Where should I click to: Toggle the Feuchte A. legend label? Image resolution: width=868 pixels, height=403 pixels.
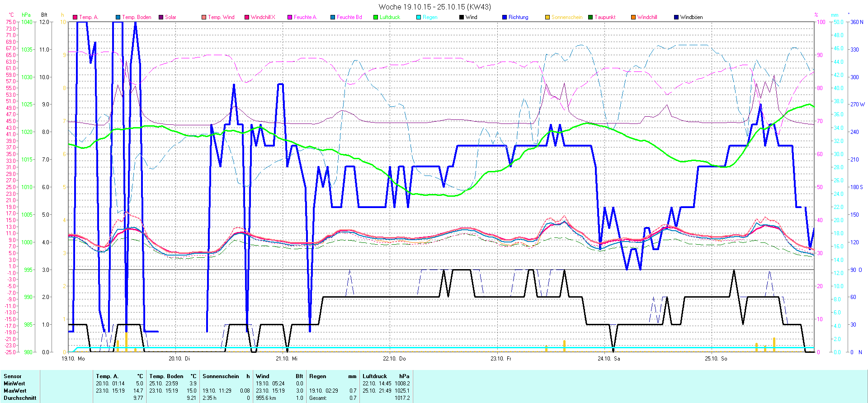[x=305, y=17]
